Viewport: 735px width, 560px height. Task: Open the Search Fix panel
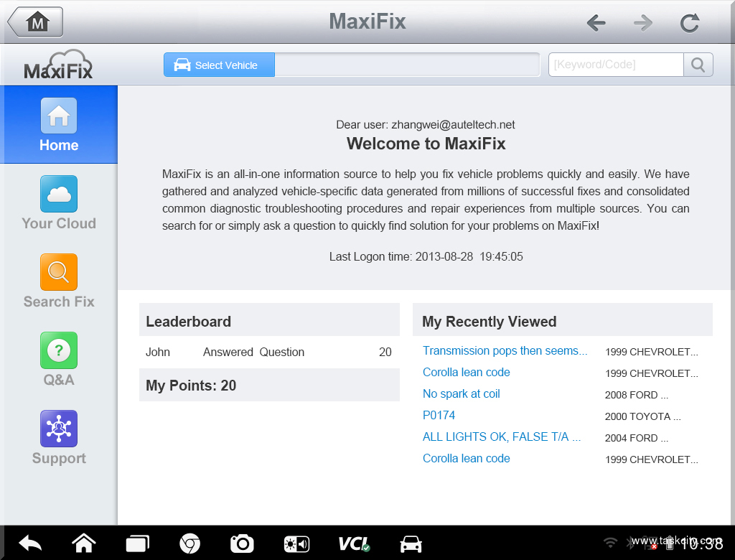coord(58,280)
